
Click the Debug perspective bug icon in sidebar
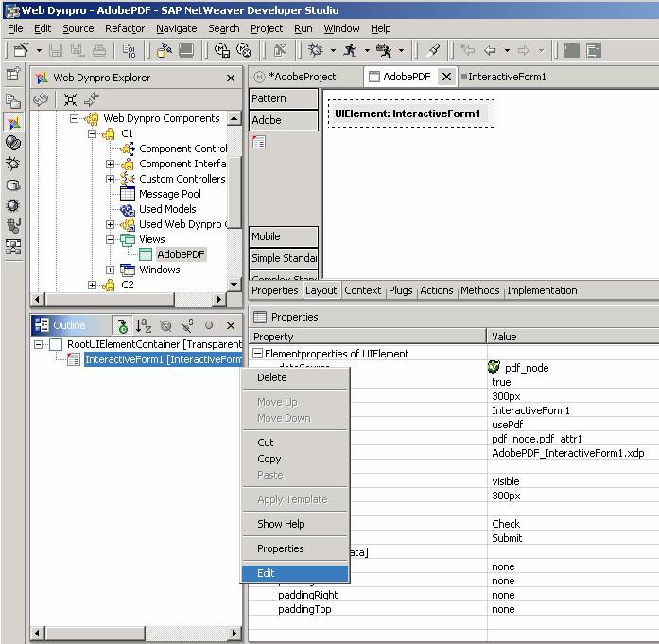13,164
